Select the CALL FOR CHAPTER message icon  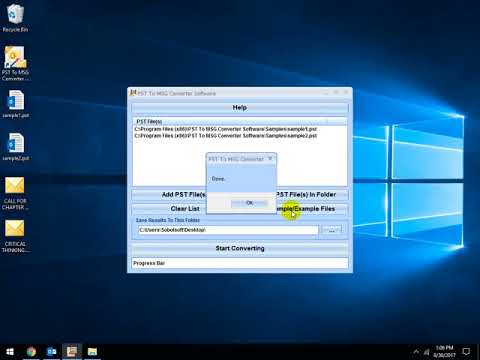point(15,193)
